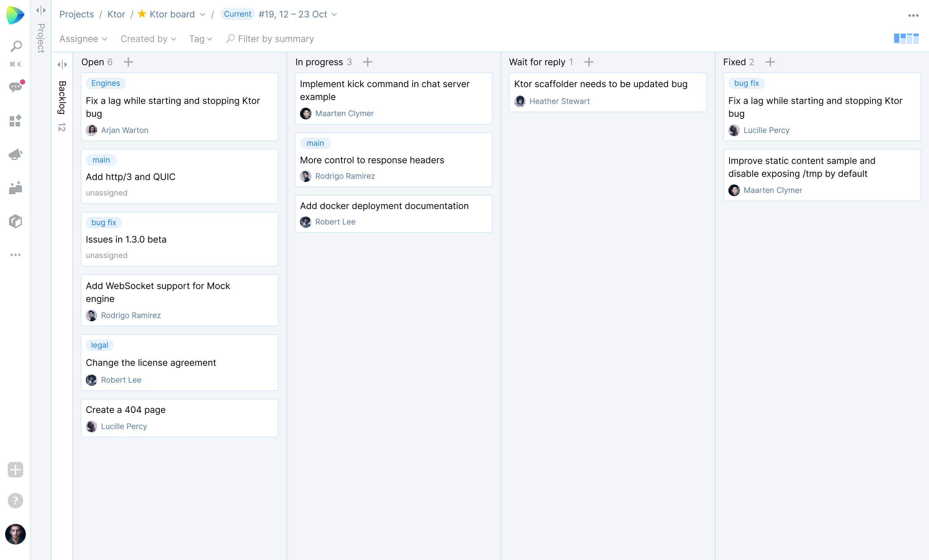Open the megaphone announcements icon
The width and height of the screenshot is (929, 560).
pos(15,154)
